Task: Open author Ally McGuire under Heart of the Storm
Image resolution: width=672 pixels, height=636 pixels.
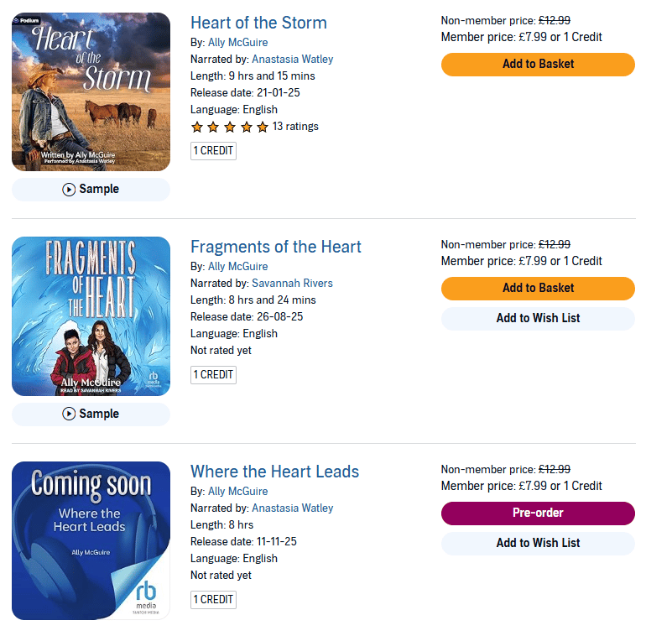Action: (237, 43)
